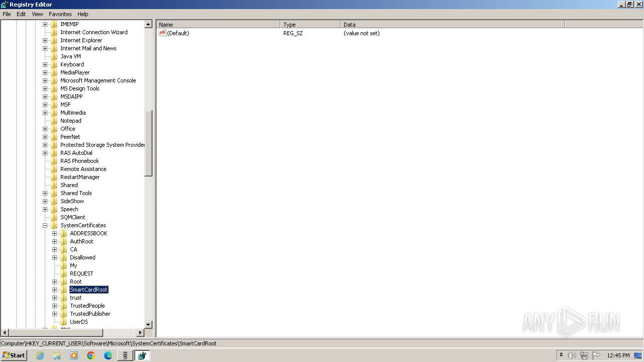Expand the IMEMIP key

tap(45, 24)
